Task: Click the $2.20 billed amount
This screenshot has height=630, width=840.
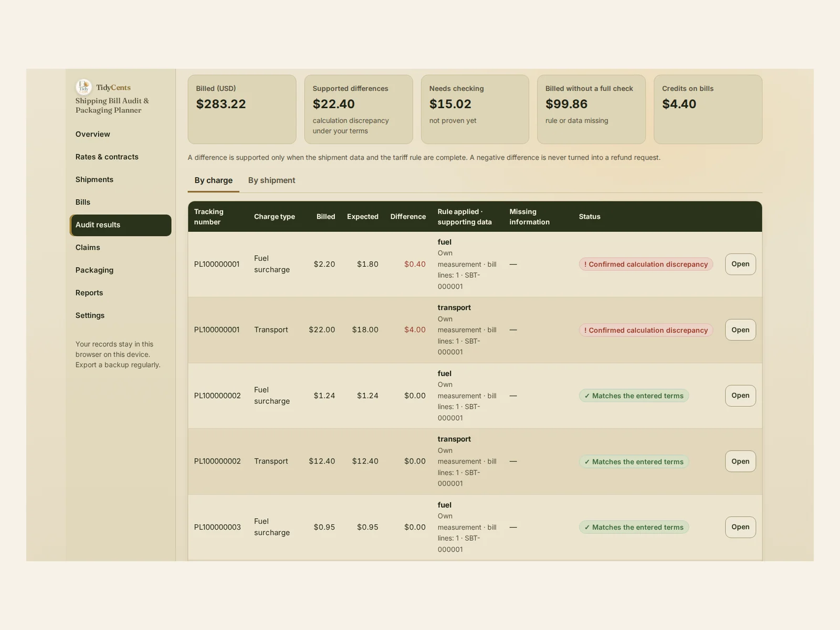Action: point(324,264)
